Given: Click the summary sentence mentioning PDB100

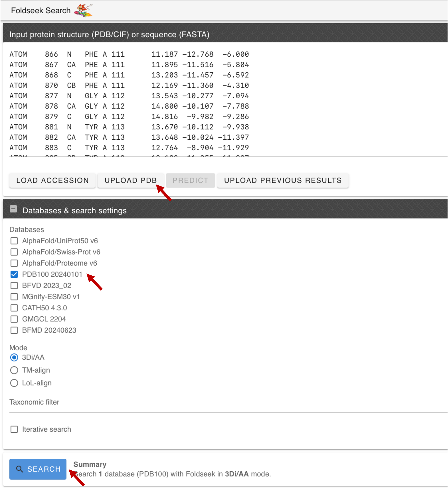Looking at the screenshot, I should point(172,474).
